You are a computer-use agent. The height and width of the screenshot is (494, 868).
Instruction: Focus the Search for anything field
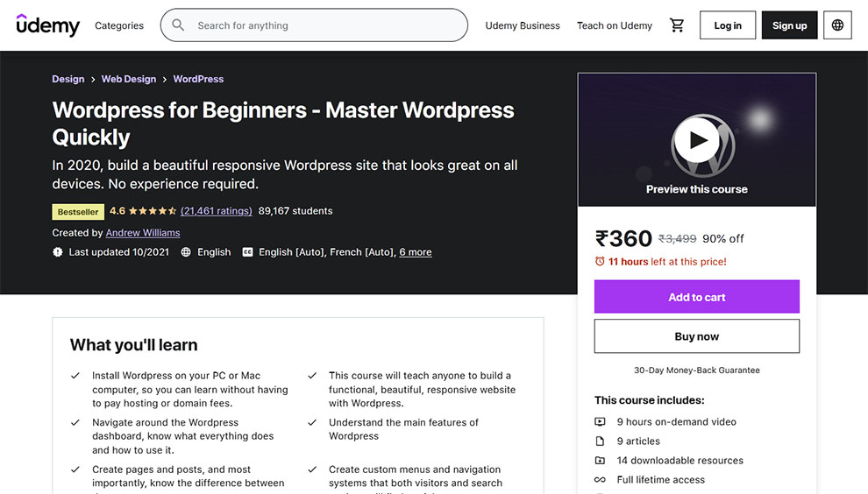(314, 25)
